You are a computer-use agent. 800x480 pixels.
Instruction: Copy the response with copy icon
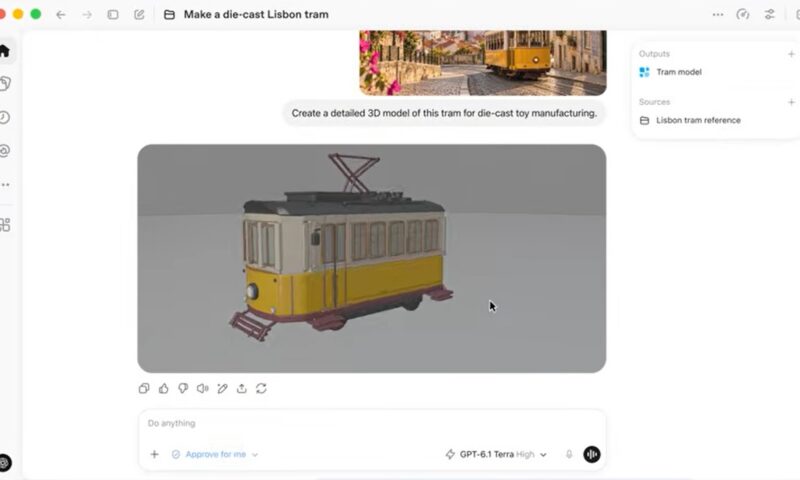(144, 389)
